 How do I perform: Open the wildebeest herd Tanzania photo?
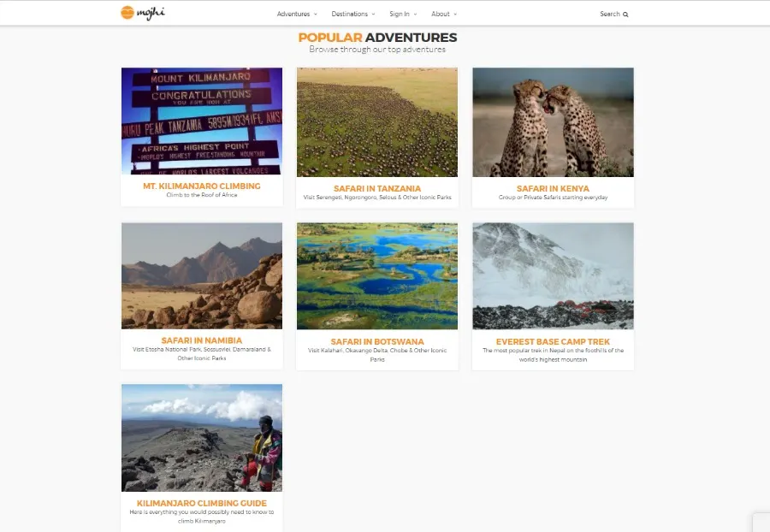click(x=377, y=122)
